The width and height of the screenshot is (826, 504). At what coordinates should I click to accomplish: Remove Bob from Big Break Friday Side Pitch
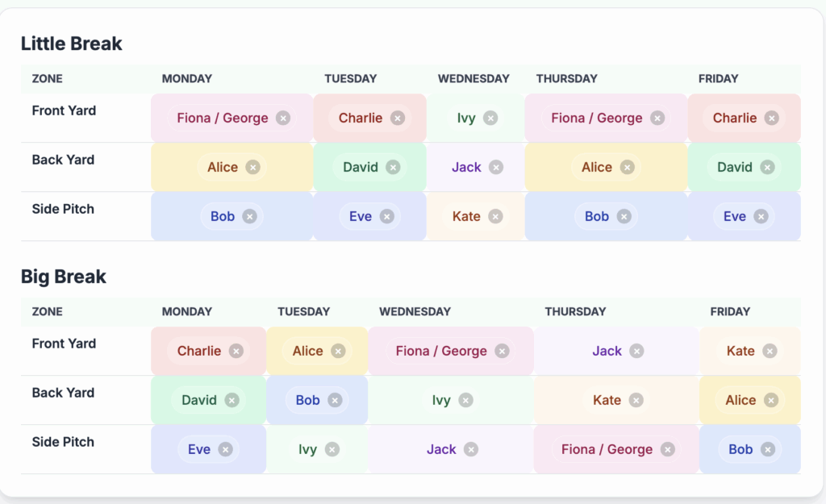pos(767,449)
